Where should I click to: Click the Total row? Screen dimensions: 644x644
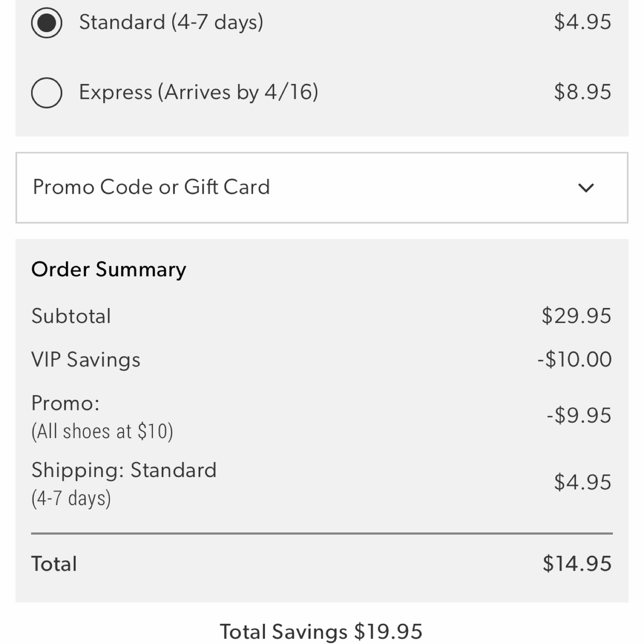[54, 563]
